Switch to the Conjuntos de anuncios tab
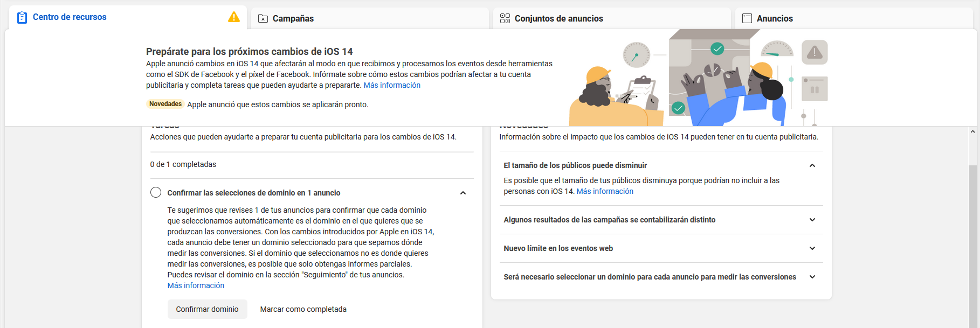Image resolution: width=980 pixels, height=328 pixels. pyautogui.click(x=612, y=18)
